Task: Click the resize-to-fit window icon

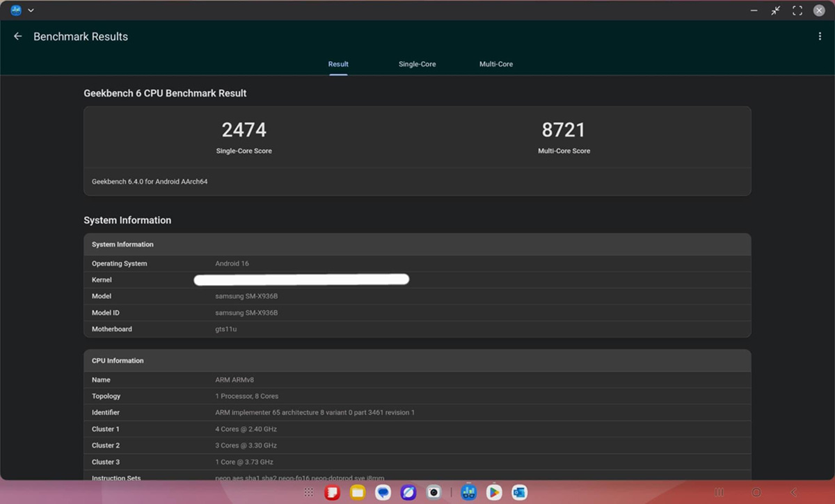Action: point(775,10)
